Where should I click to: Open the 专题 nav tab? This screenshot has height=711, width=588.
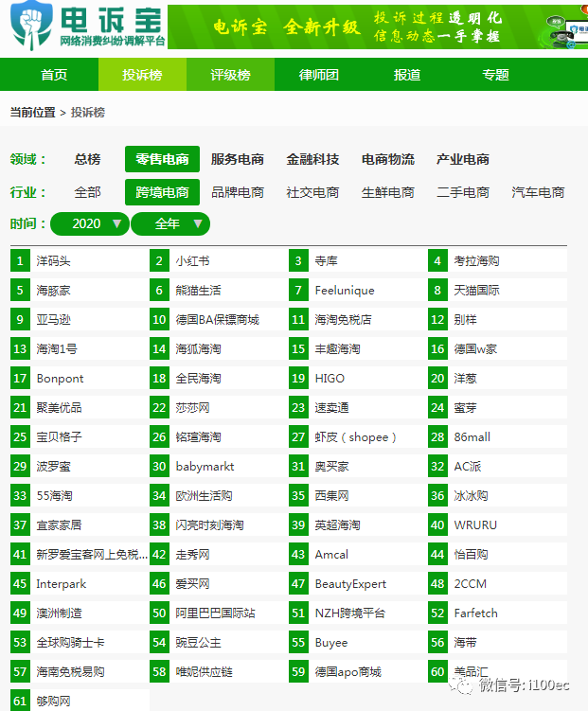pyautogui.click(x=495, y=75)
